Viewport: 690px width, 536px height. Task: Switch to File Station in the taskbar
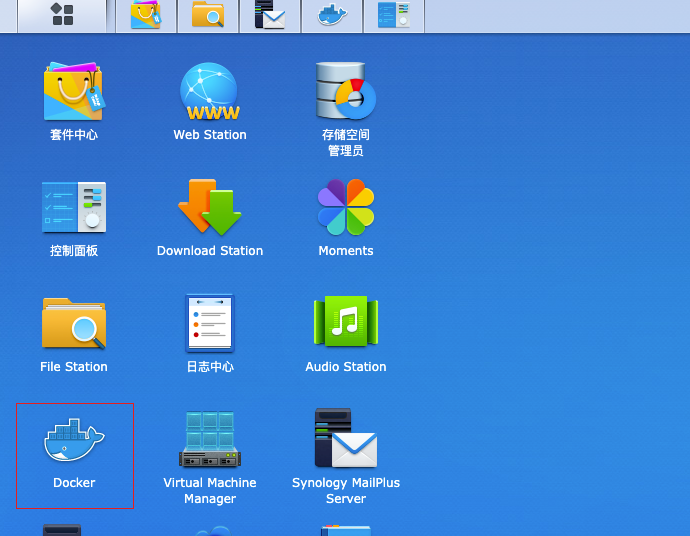point(208,15)
